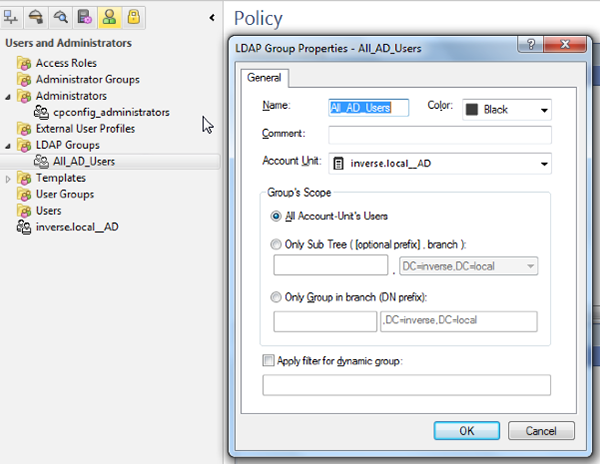Open the Account Unit dropdown
This screenshot has width=600, height=464.
(544, 163)
